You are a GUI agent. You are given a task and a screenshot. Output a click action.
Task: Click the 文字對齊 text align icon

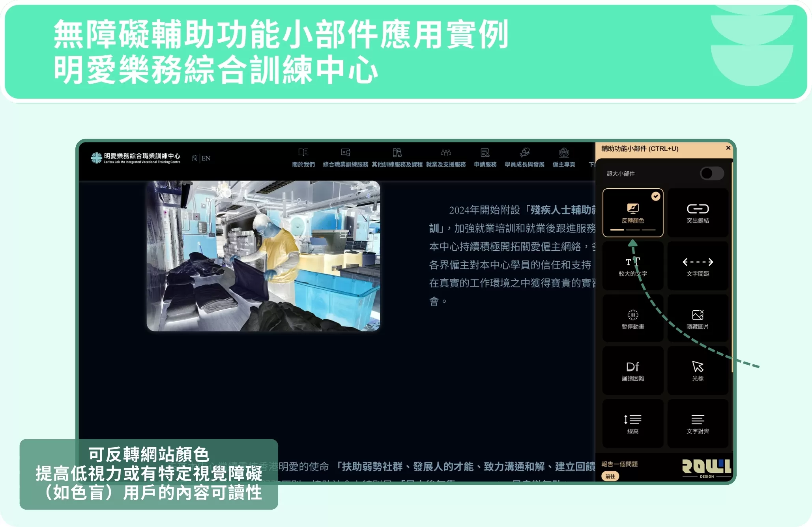pyautogui.click(x=698, y=420)
